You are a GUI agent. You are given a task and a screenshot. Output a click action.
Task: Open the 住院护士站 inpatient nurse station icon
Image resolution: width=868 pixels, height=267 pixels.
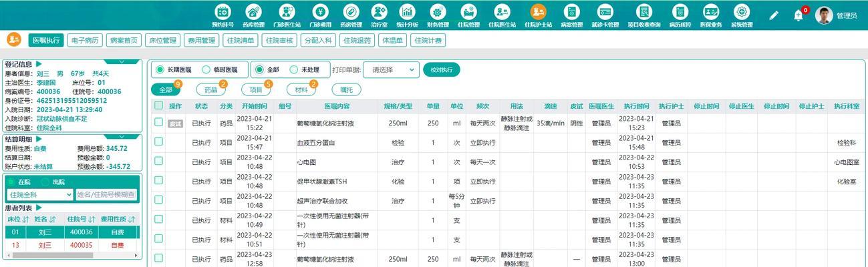pyautogui.click(x=538, y=12)
